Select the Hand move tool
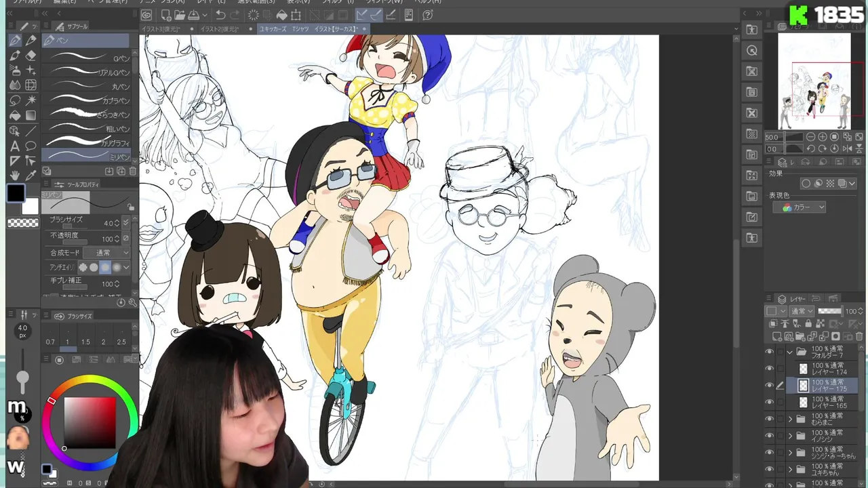Viewport: 868px width, 488px height. pyautogui.click(x=15, y=176)
